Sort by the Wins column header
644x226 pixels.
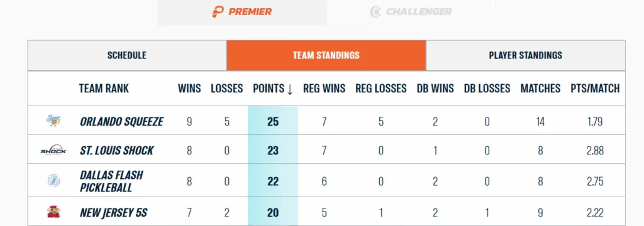[189, 89]
